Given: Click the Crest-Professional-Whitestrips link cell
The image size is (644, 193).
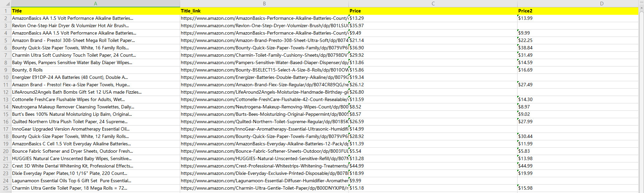Looking at the screenshot, I should click(x=264, y=166).
